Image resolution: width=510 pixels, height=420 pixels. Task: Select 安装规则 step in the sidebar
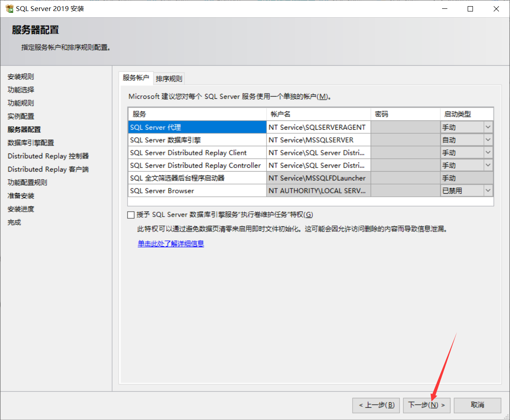click(x=21, y=76)
